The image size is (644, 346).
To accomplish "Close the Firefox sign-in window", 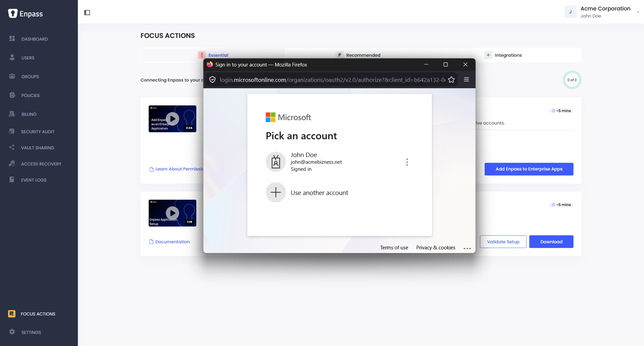I will pyautogui.click(x=465, y=64).
